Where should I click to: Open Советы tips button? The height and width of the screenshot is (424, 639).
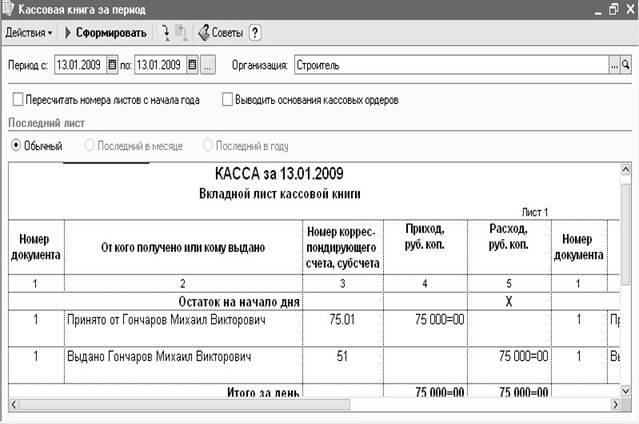coord(221,33)
